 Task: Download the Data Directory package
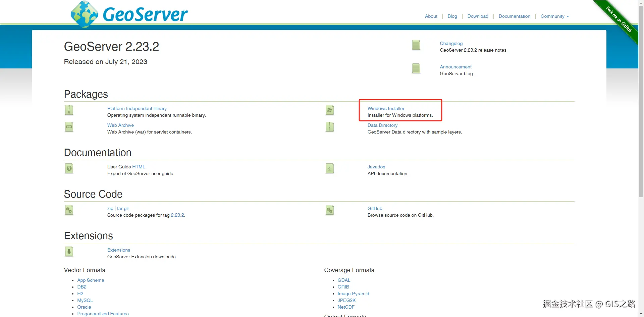(x=382, y=125)
